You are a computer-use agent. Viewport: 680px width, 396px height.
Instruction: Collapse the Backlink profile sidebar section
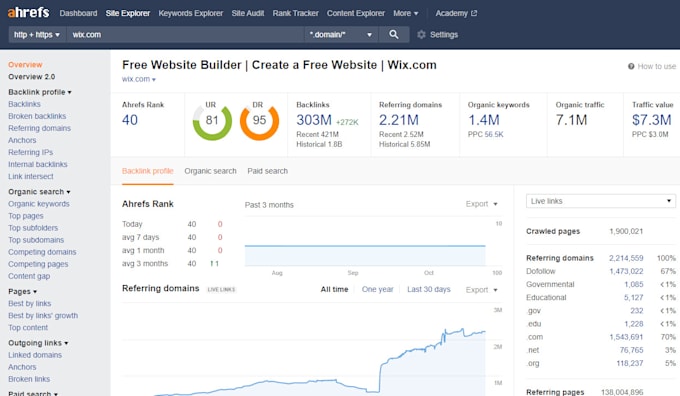[40, 92]
